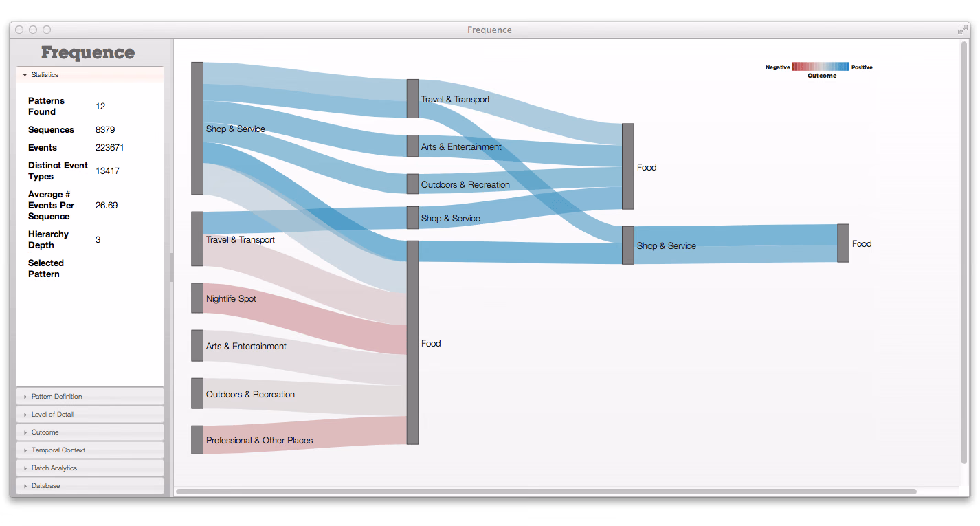Click the Patterns Found value 12
Viewport: 980px width, 526px height.
(100, 106)
